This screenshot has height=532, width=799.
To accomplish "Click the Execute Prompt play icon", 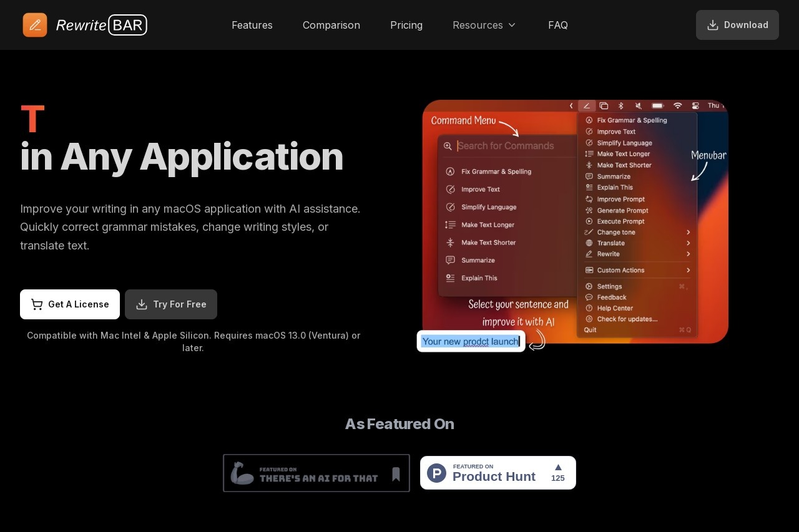I will click(x=589, y=221).
